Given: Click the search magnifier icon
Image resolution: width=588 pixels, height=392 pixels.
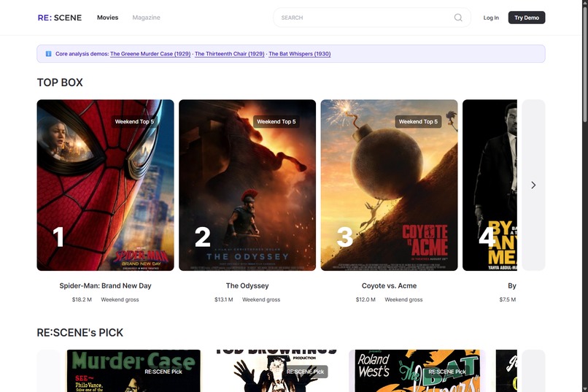Looking at the screenshot, I should click(x=458, y=18).
